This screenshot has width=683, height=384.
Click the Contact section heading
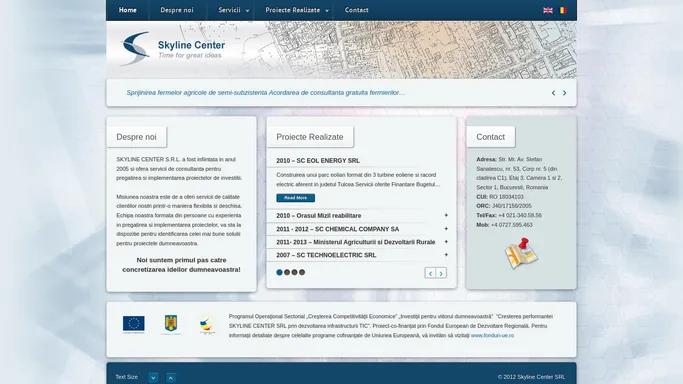pos(490,137)
